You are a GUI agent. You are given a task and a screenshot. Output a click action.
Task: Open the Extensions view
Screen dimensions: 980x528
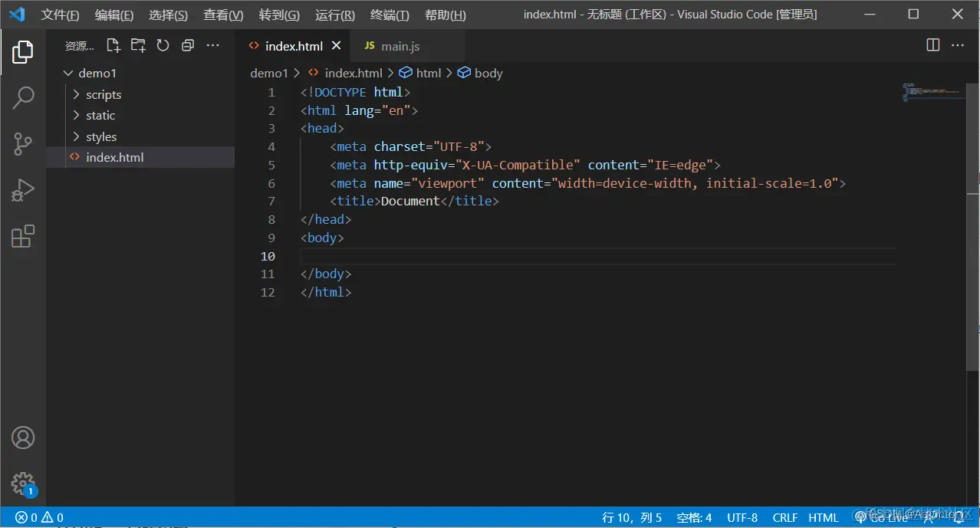pyautogui.click(x=23, y=236)
